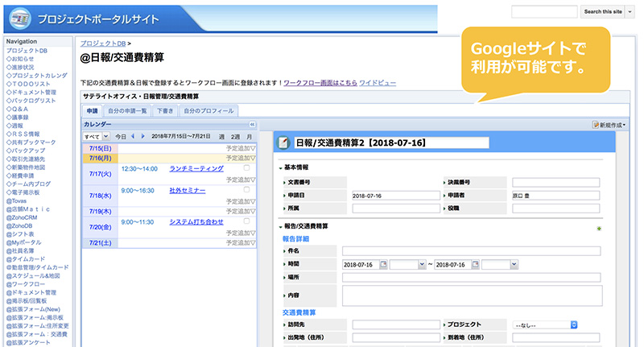Click the 訪問先 input field
644x347 pixels.
396,324
